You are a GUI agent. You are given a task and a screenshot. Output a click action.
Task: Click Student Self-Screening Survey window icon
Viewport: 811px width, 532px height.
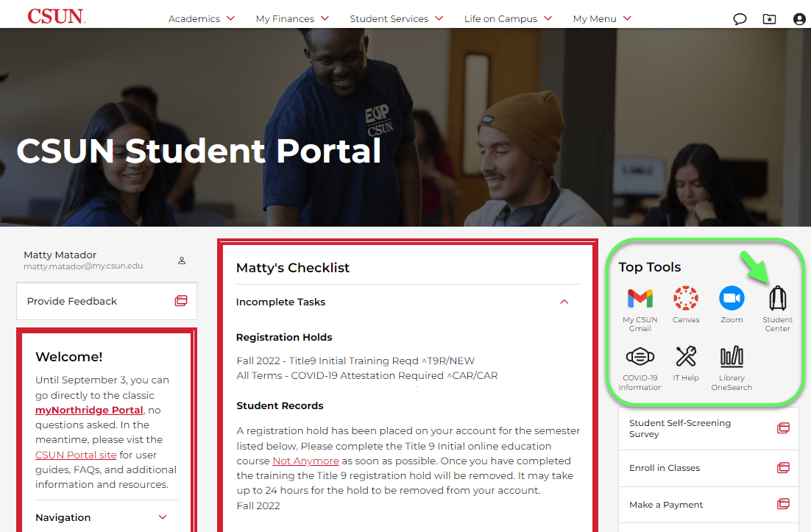[x=783, y=428]
